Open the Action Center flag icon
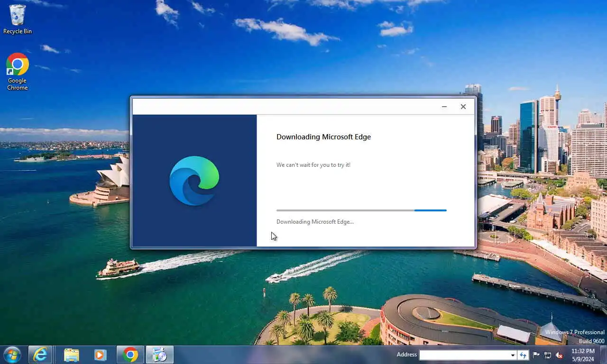 click(x=536, y=355)
